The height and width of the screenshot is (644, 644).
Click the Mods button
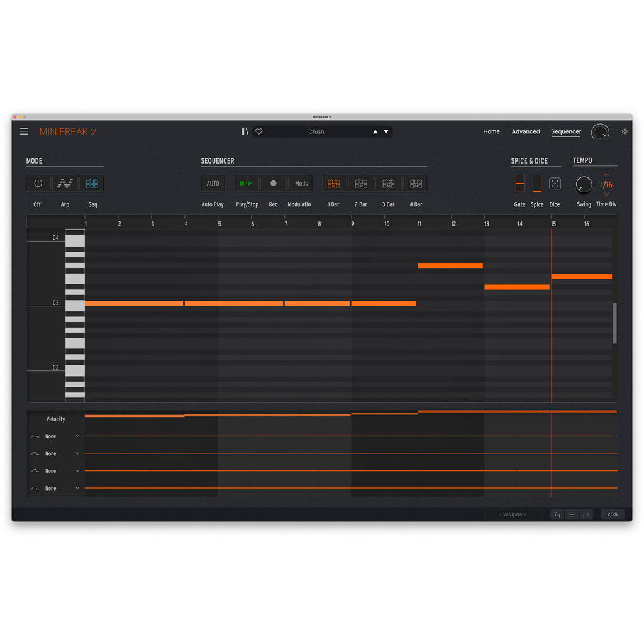[x=301, y=184]
